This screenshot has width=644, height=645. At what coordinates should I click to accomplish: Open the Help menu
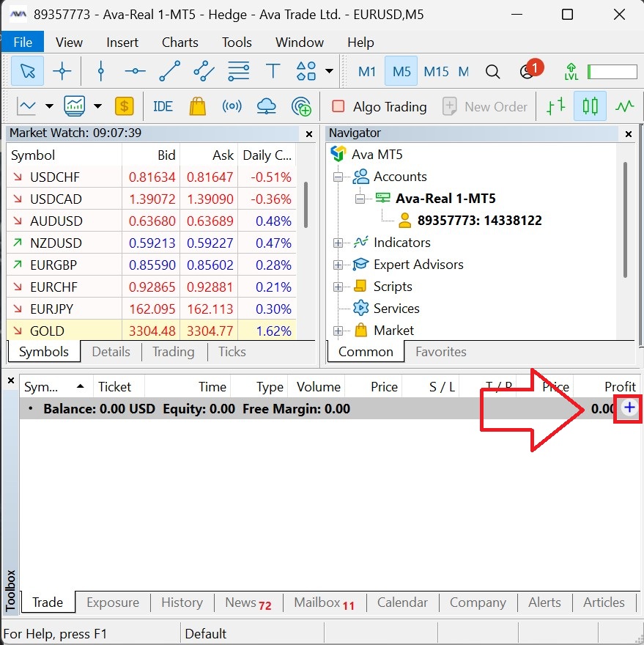[360, 42]
